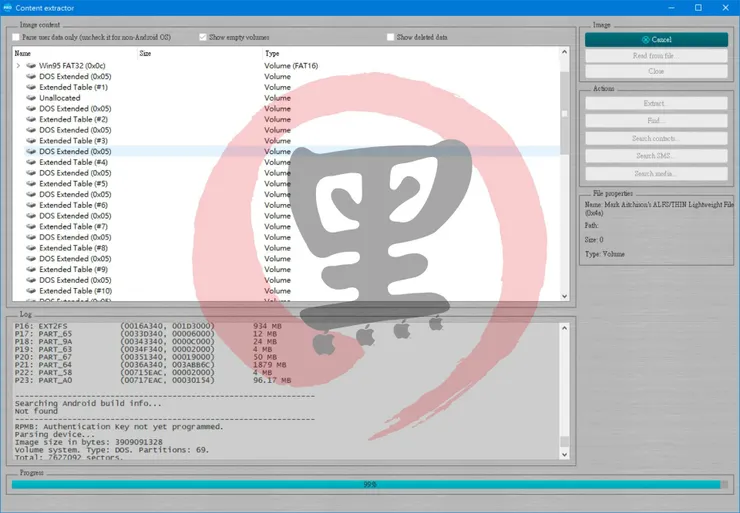Click the Cancel button
Viewport: 740px width, 513px height.
656,40
